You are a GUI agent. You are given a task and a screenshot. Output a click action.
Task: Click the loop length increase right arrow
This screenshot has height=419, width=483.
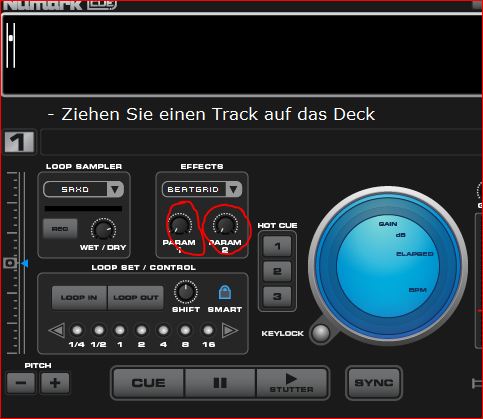click(230, 330)
